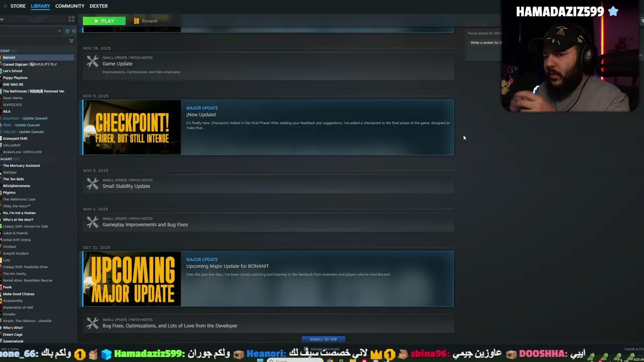The height and width of the screenshot is (362, 644).
Task: Toggle the recent activity clock sort icon
Action: [67, 31]
